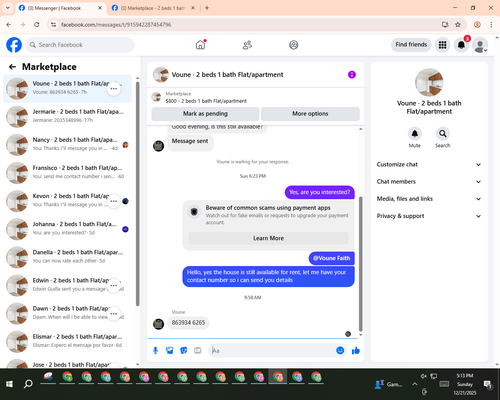Open Windows taskbar search
The image size is (500, 400).
click(28, 384)
